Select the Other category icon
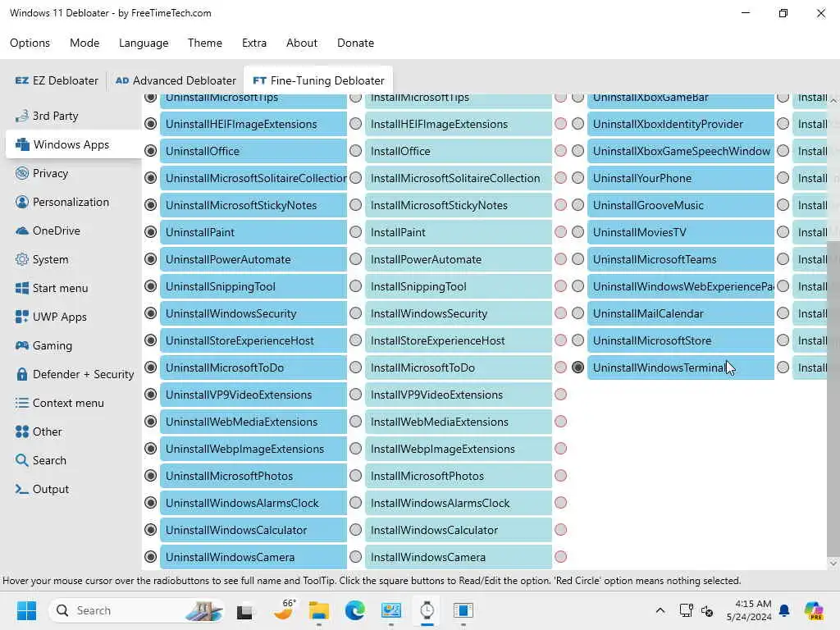The width and height of the screenshot is (840, 630). (22, 431)
